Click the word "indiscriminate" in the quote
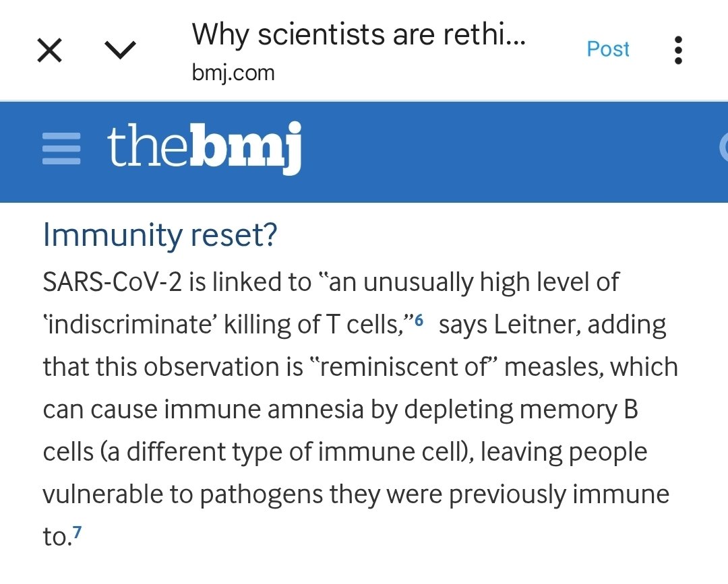The image size is (728, 584). click(x=127, y=325)
